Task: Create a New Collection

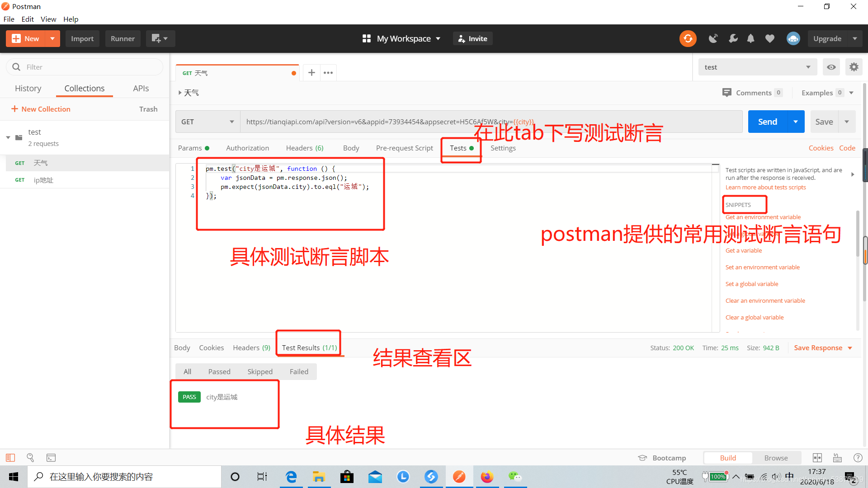Action: click(x=41, y=109)
